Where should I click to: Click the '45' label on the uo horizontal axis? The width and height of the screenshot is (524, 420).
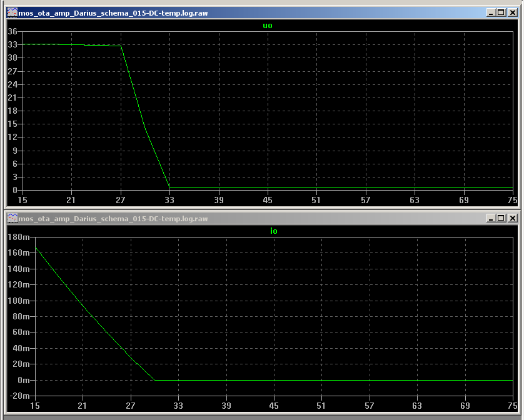click(x=268, y=200)
